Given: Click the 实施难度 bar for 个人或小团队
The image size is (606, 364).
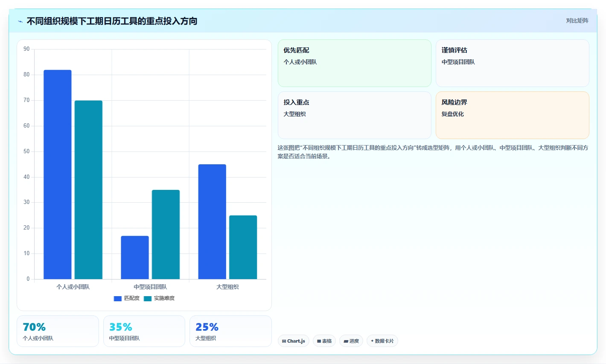Looking at the screenshot, I should coord(88,190).
